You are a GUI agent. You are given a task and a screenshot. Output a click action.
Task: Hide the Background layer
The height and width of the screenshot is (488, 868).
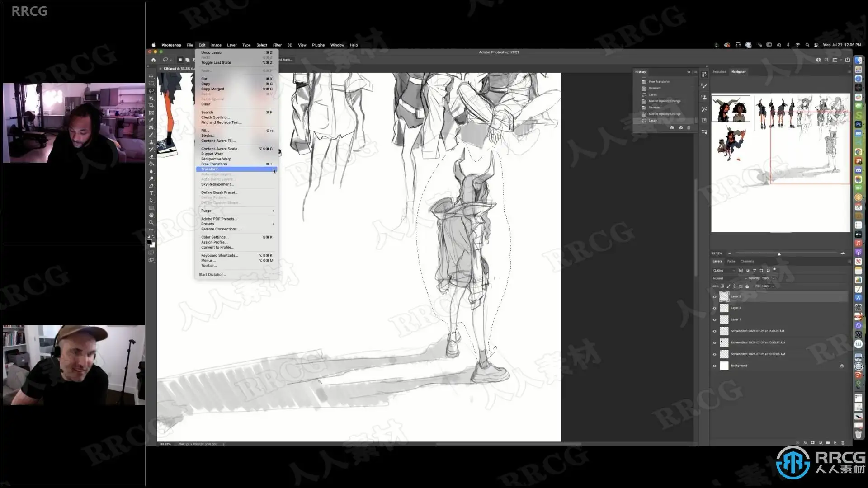pos(715,366)
